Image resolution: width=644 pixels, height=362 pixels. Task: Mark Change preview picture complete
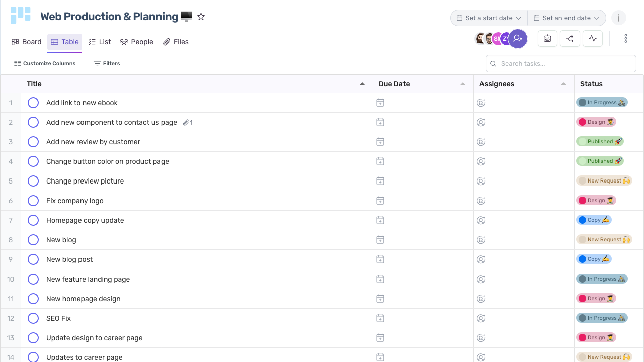point(33,181)
